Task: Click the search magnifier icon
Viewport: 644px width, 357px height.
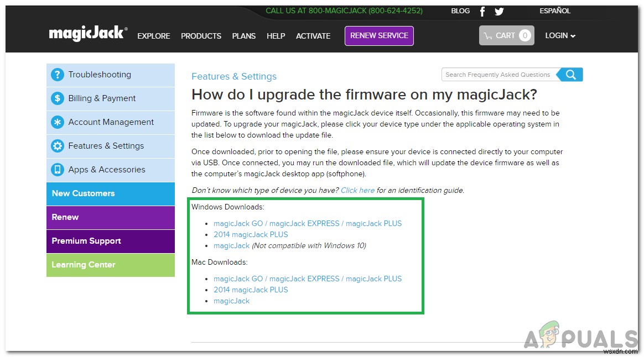Action: [x=570, y=74]
